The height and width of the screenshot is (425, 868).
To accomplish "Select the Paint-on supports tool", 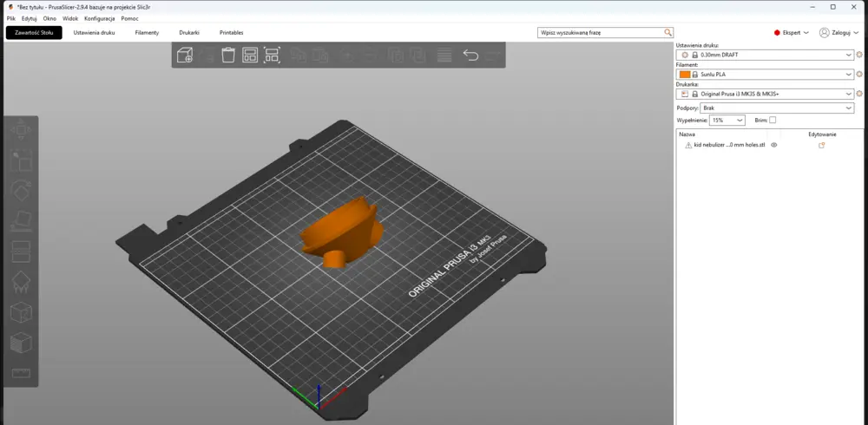I will tap(21, 282).
